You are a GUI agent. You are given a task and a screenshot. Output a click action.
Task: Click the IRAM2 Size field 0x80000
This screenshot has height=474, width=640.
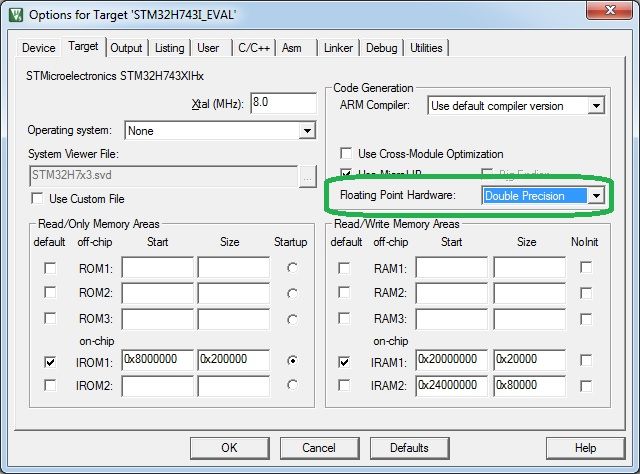tap(530, 386)
